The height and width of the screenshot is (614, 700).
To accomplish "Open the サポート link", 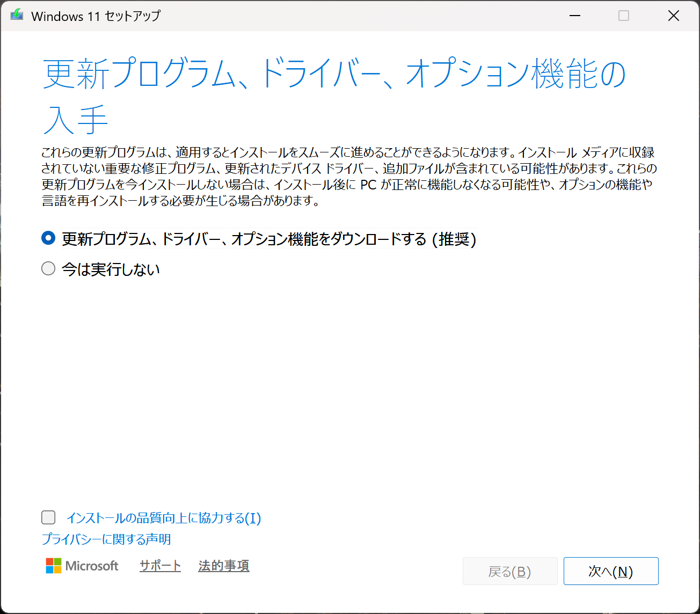I will tap(160, 566).
